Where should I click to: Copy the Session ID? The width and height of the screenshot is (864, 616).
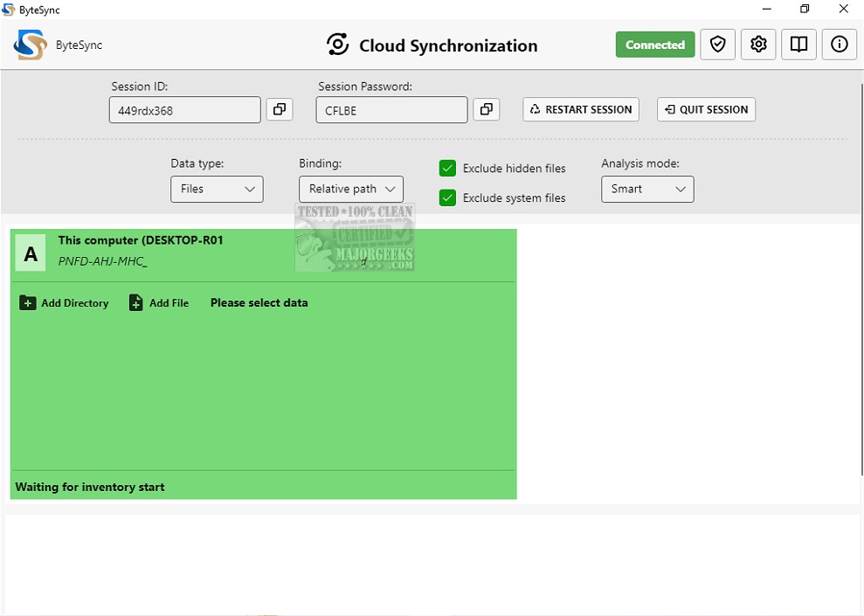pos(280,109)
